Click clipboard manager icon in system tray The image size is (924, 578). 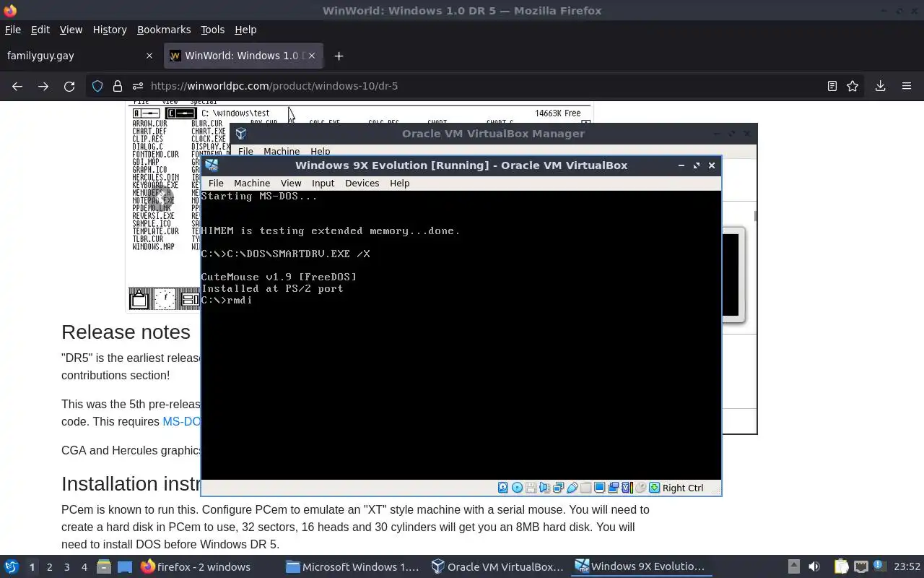(841, 567)
